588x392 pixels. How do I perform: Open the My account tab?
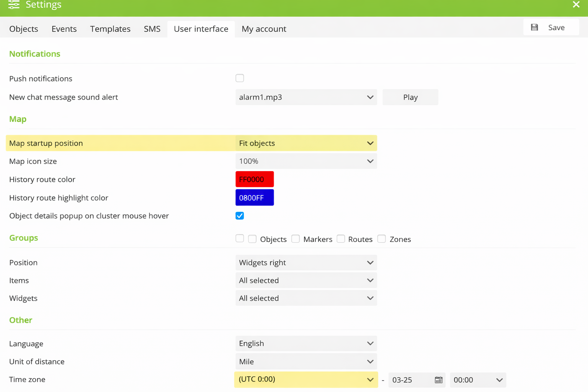coord(264,29)
